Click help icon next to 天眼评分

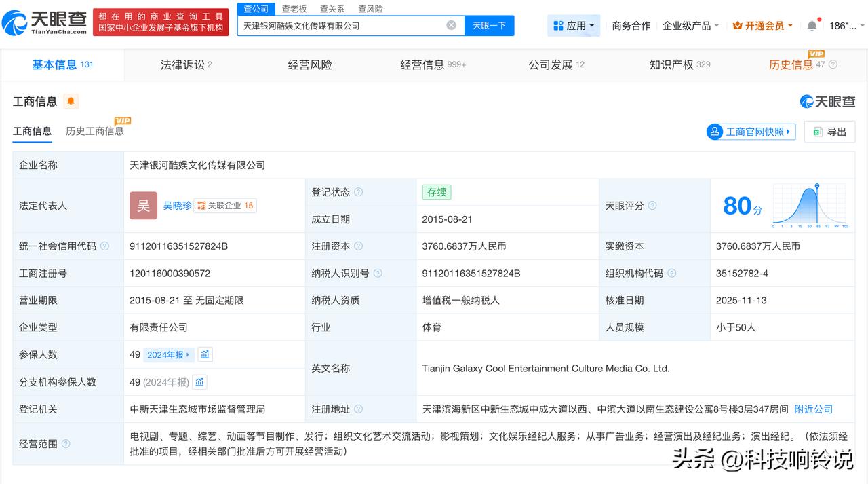point(652,206)
